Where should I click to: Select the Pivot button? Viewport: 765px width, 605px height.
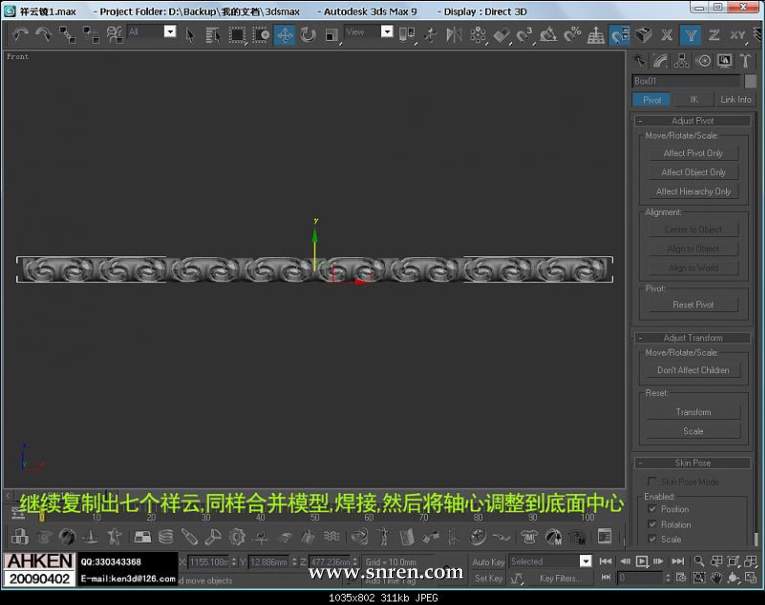click(652, 100)
